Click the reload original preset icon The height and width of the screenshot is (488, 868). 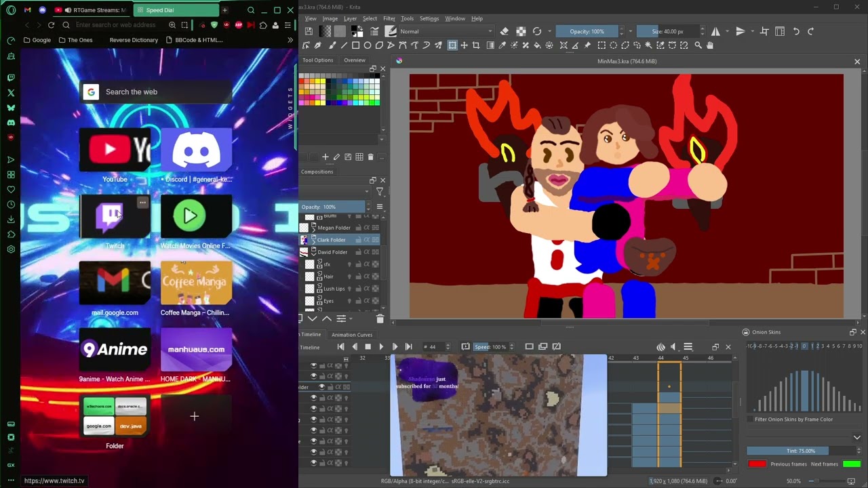coord(536,31)
